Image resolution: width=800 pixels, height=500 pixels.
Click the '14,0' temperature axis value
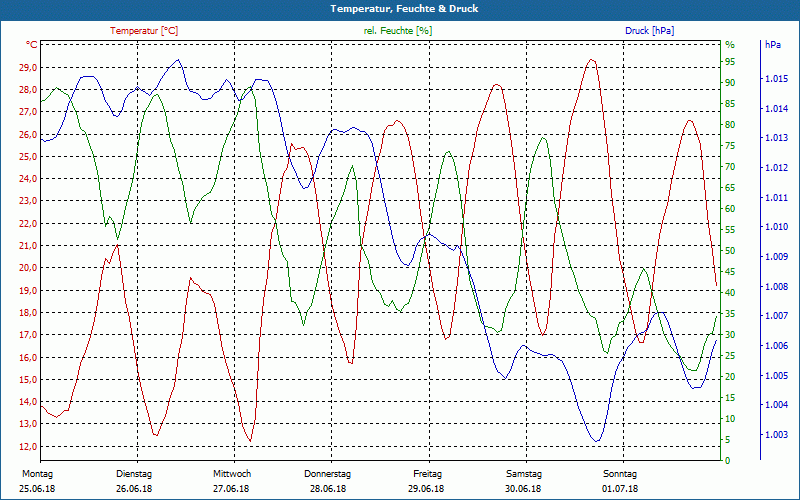point(29,402)
